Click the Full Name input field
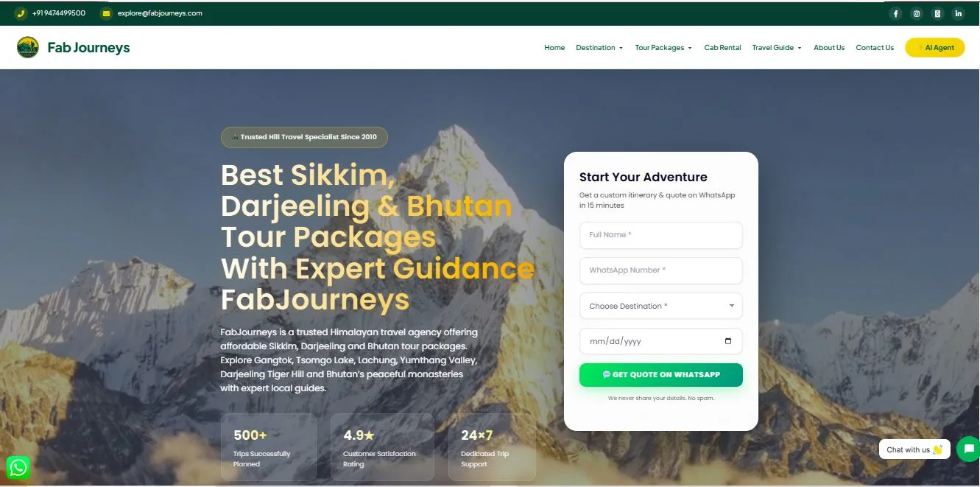980x487 pixels. (x=660, y=235)
